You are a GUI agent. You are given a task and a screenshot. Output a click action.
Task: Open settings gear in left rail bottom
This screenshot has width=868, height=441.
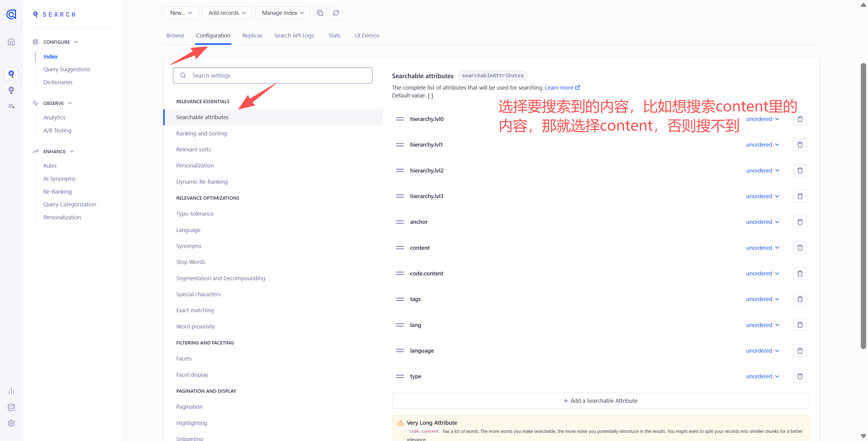click(x=11, y=424)
